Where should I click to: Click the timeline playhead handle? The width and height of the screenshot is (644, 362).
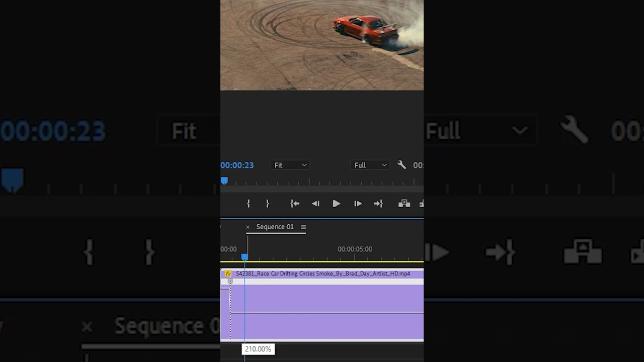click(245, 257)
